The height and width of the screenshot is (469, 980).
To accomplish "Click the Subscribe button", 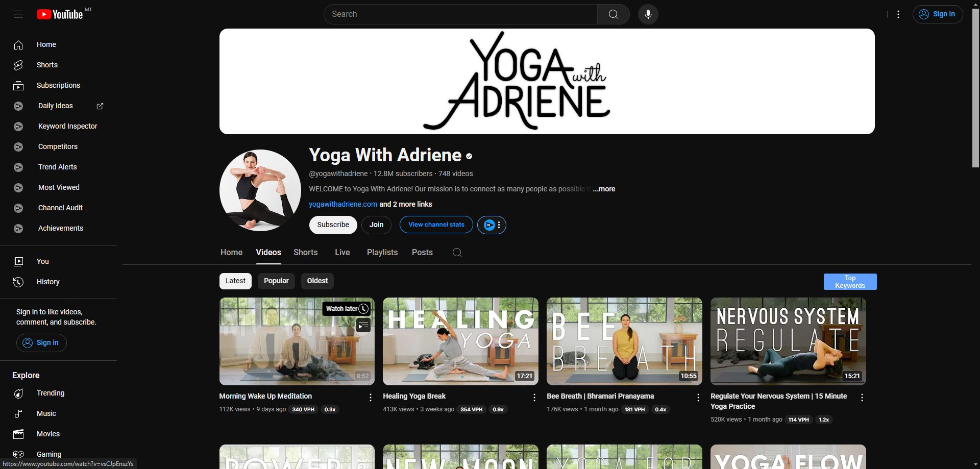I will coord(333,225).
